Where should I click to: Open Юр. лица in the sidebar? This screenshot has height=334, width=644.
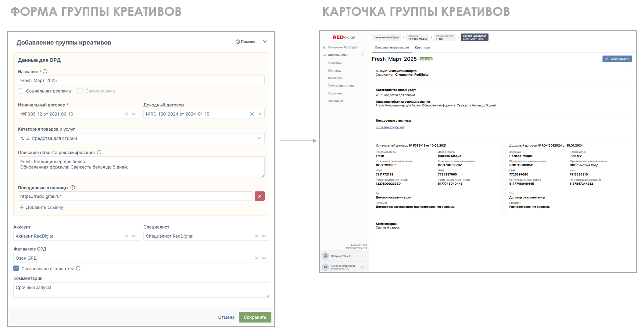tap(335, 70)
